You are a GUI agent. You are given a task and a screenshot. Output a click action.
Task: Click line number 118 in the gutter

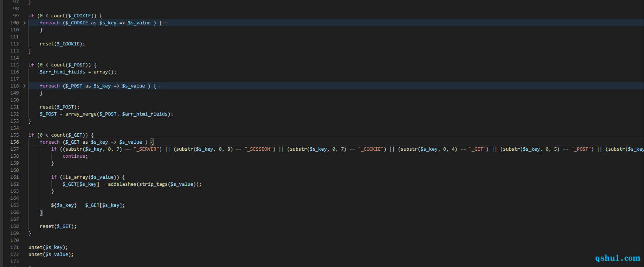point(15,86)
